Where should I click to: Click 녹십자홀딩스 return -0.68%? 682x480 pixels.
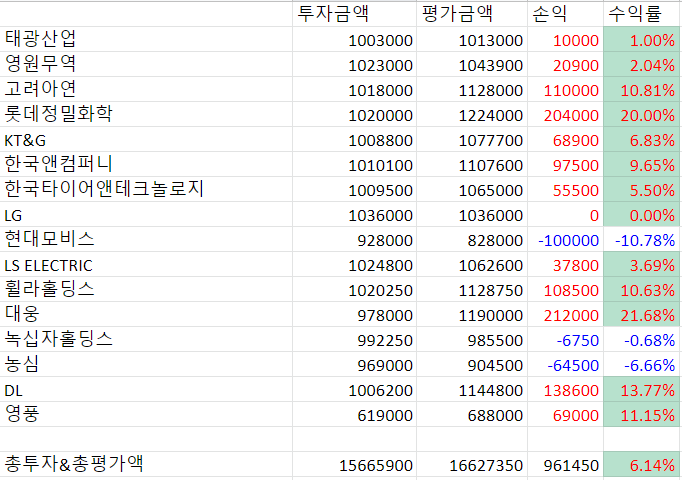(642, 339)
